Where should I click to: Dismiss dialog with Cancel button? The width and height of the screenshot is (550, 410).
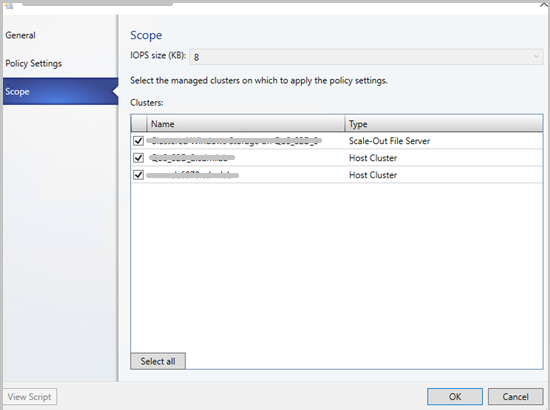coord(515,397)
